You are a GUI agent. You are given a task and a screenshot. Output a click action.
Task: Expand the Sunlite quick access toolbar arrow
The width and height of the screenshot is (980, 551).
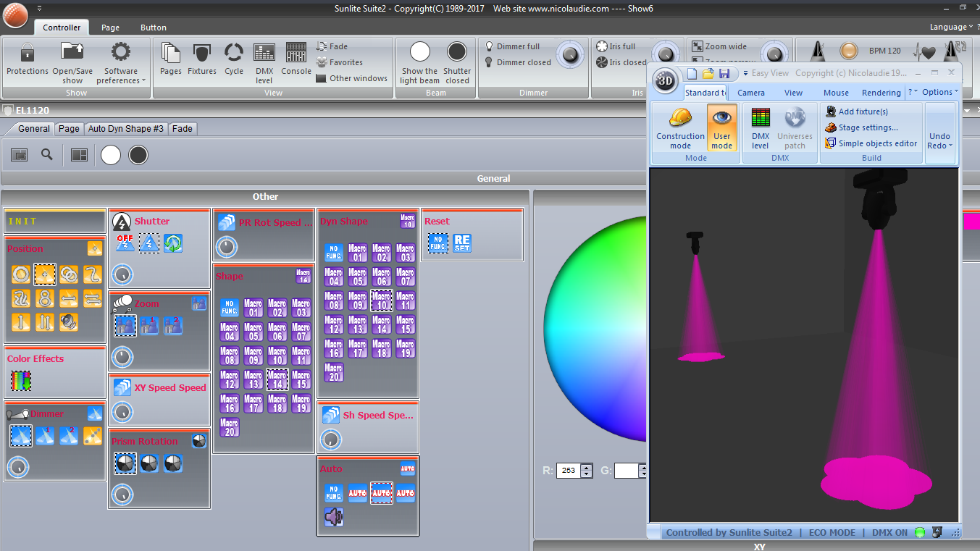pos(39,8)
